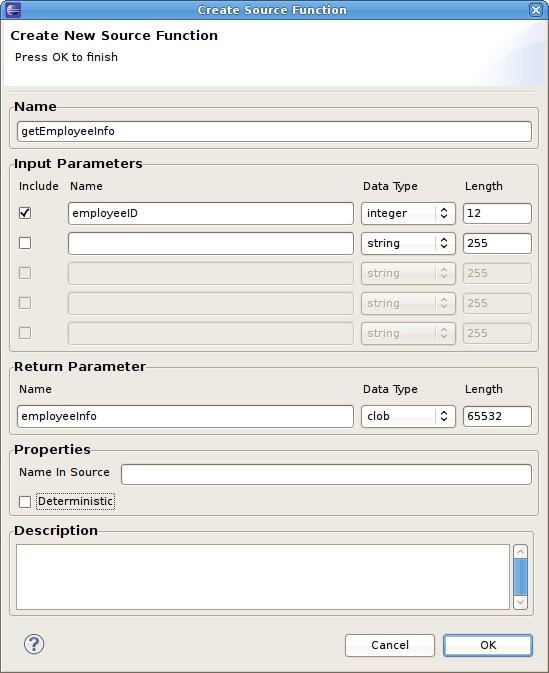
Task: Click inside the Description text area
Action: click(263, 577)
